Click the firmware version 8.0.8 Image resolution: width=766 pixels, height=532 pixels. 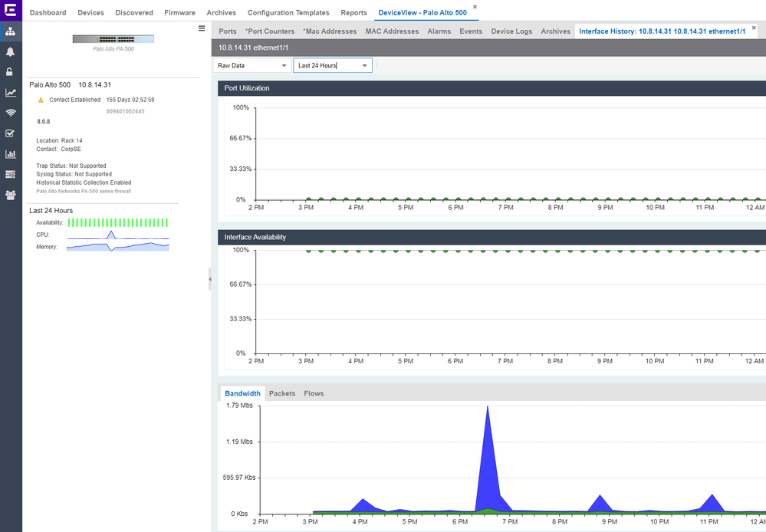point(44,121)
